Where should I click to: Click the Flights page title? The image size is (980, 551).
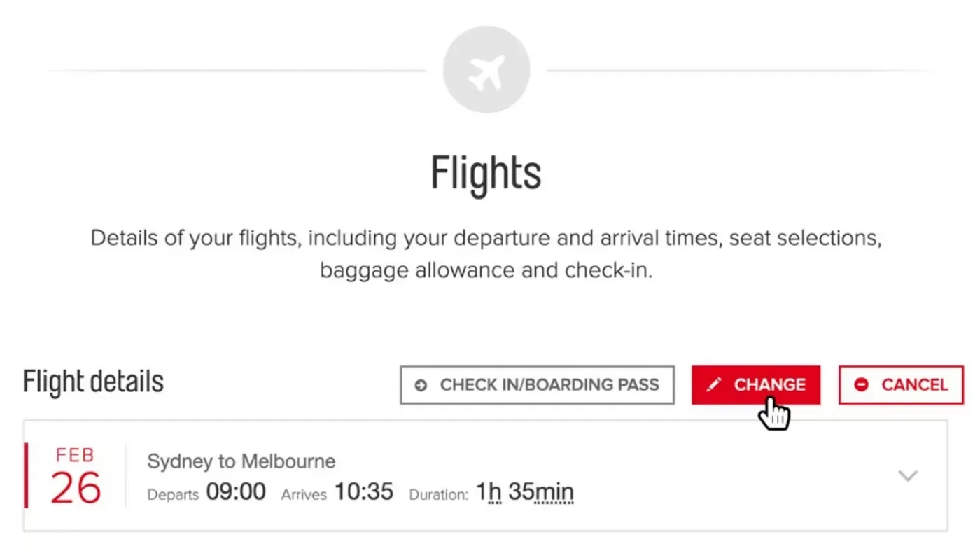pos(486,172)
